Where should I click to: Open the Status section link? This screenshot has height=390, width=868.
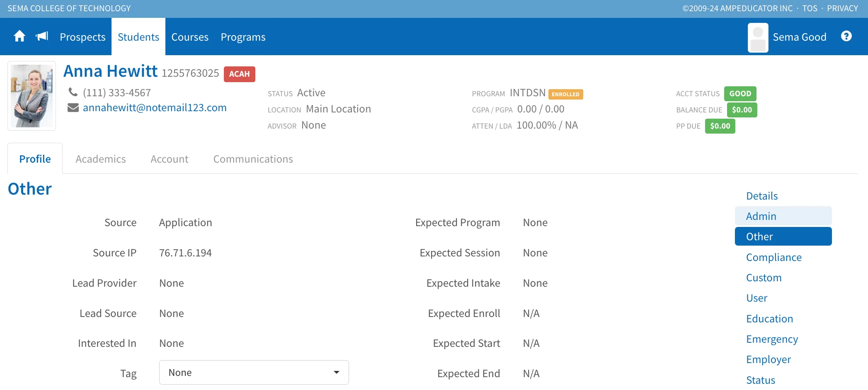click(761, 380)
